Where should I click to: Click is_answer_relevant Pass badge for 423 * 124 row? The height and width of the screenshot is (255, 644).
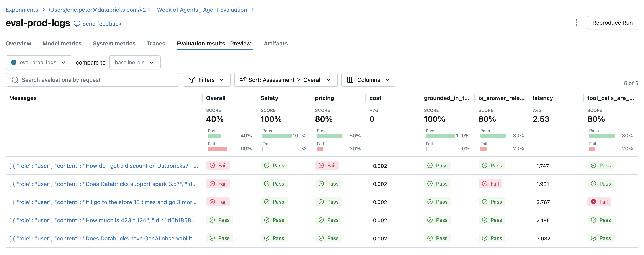pyautogui.click(x=492, y=220)
